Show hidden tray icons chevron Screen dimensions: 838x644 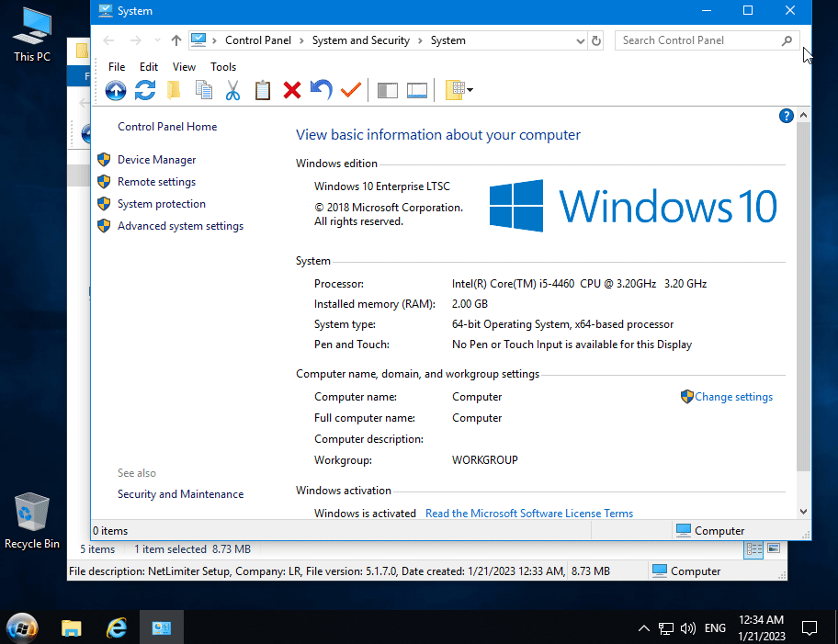point(644,628)
